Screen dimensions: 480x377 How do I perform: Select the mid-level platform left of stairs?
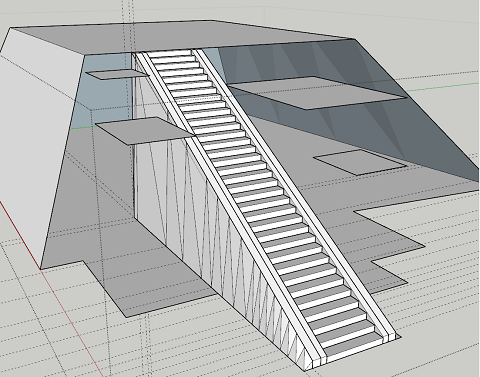click(145, 131)
